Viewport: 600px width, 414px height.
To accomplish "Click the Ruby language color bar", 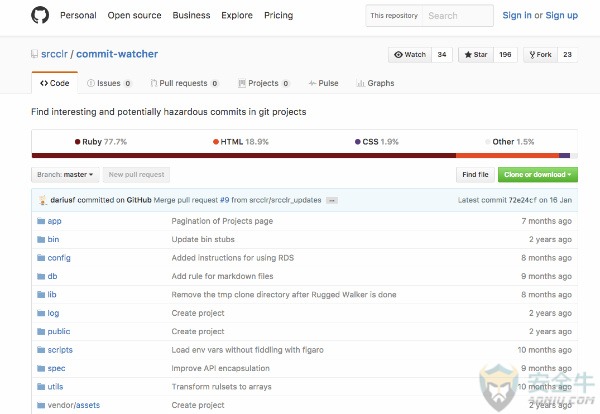I will pyautogui.click(x=244, y=155).
